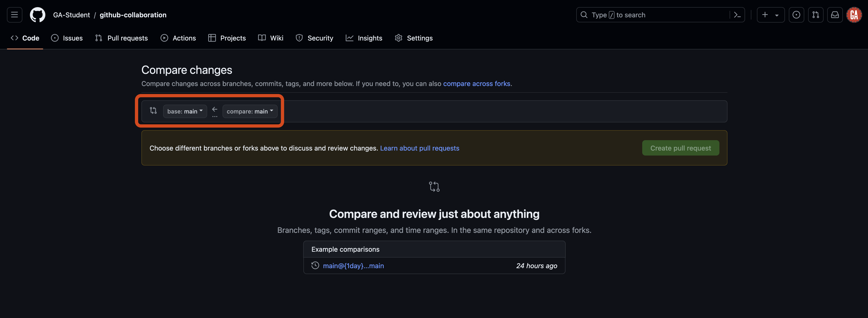Open your notifications inbox icon

coord(835,15)
